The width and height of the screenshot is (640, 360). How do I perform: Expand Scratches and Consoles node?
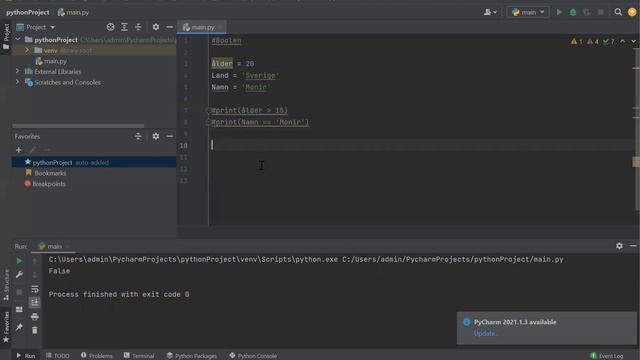(x=17, y=82)
